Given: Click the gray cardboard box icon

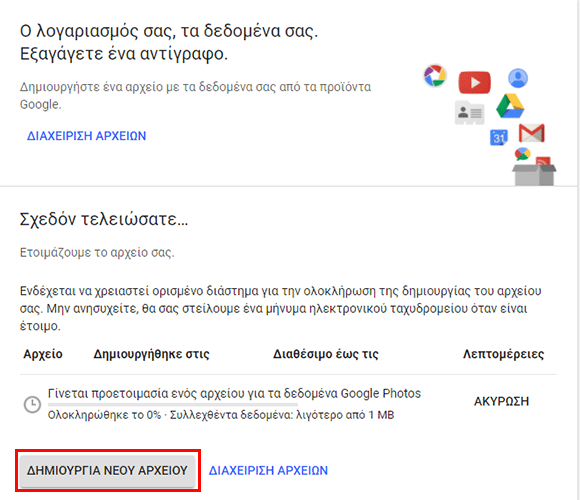Looking at the screenshot, I should point(534,175).
